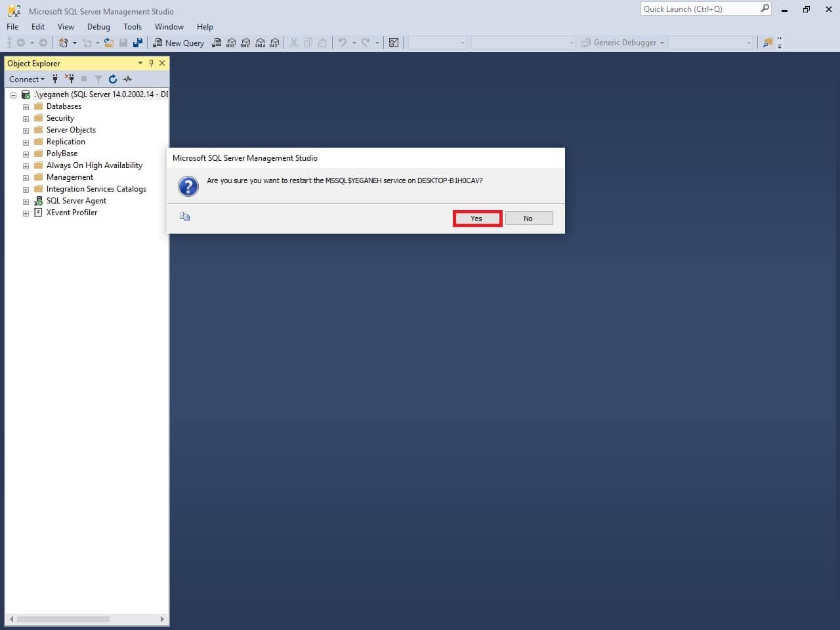Confirm the restart by clicking Yes
Viewport: 840px width, 630px height.
pyautogui.click(x=477, y=219)
